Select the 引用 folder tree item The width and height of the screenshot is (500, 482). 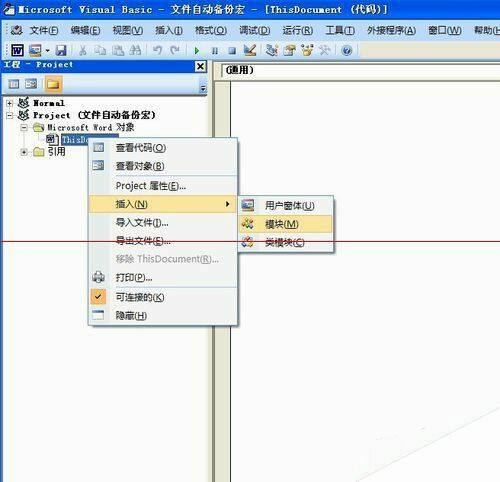tap(56, 152)
